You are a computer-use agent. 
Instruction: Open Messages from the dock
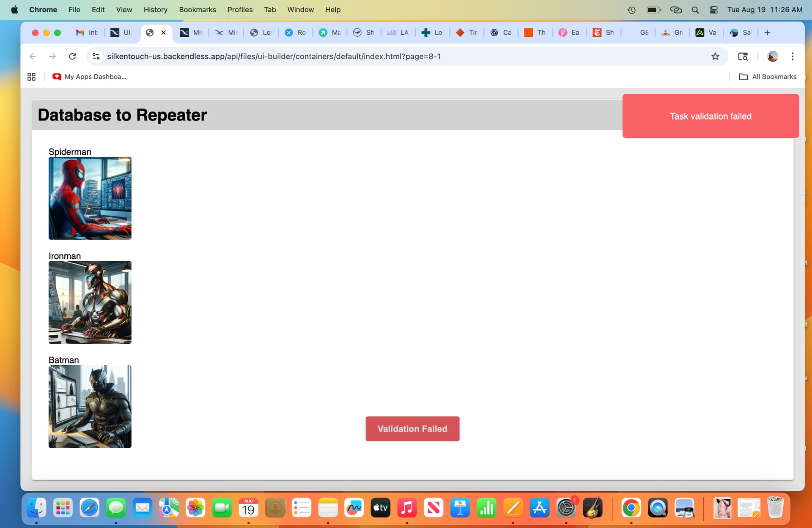tap(116, 508)
